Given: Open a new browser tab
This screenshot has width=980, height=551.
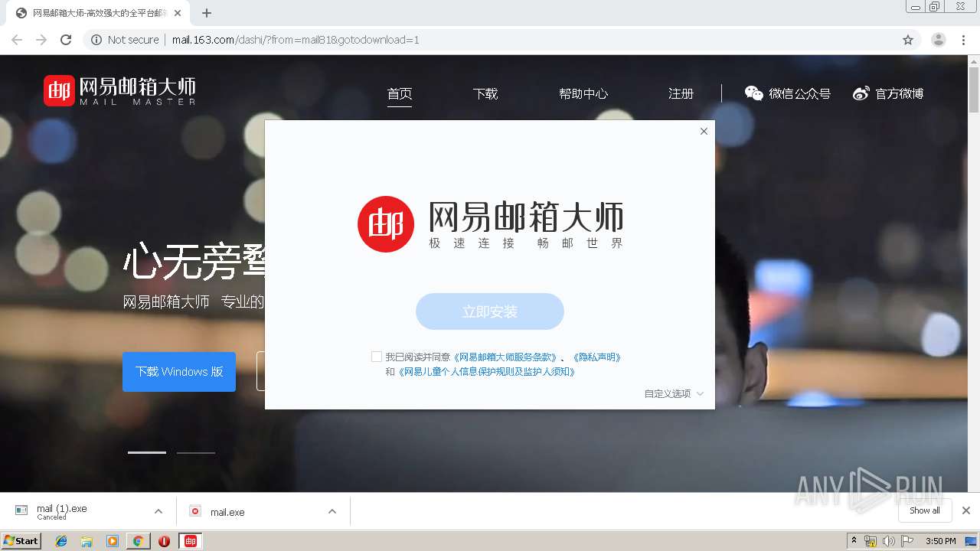Looking at the screenshot, I should tap(206, 13).
